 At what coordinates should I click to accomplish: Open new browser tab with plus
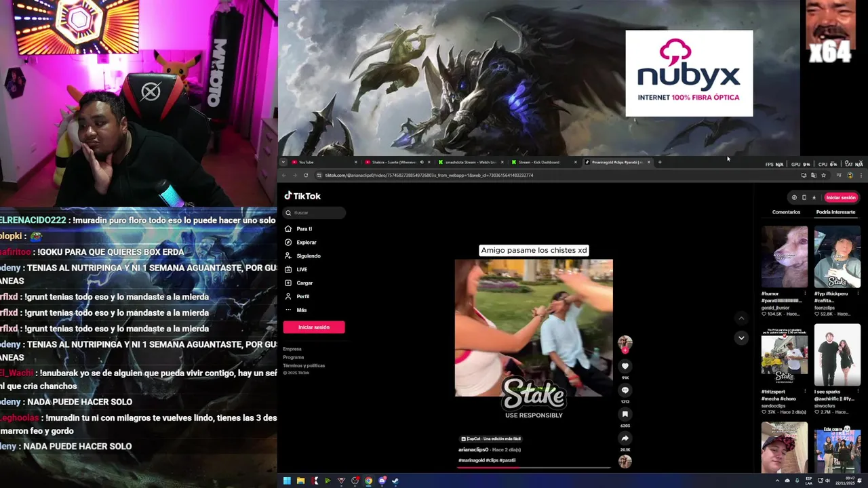tap(659, 162)
